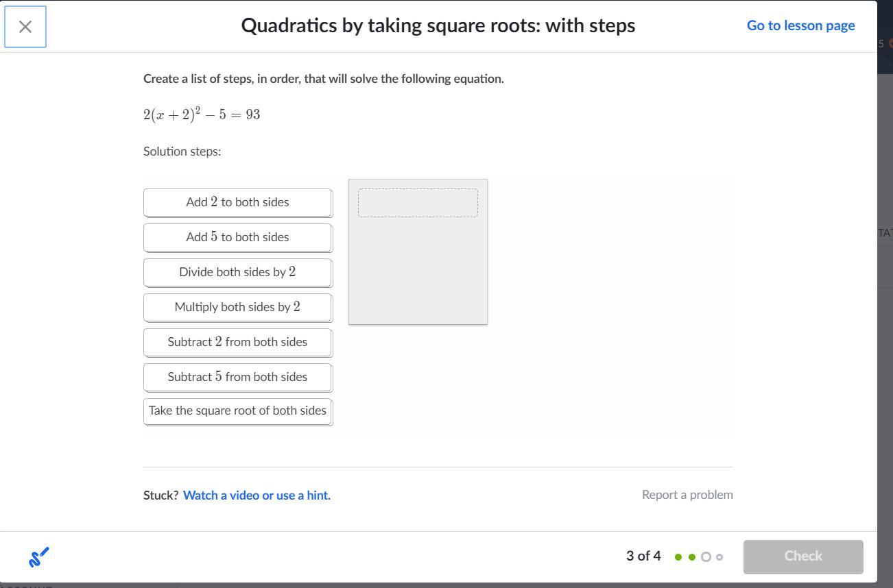The image size is (893, 588).
Task: Click the first green progress dot
Action: pos(678,557)
